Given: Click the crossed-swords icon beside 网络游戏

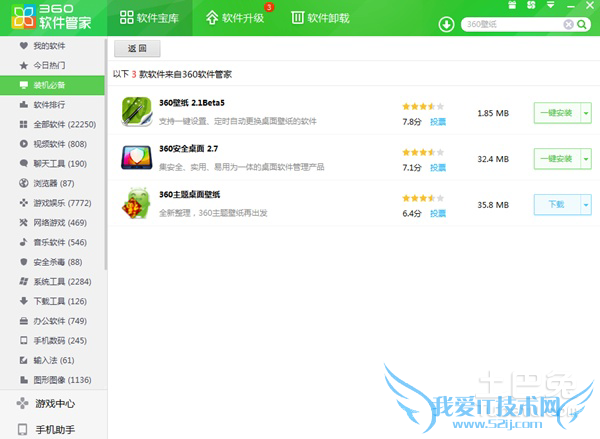Looking at the screenshot, I should (24, 222).
